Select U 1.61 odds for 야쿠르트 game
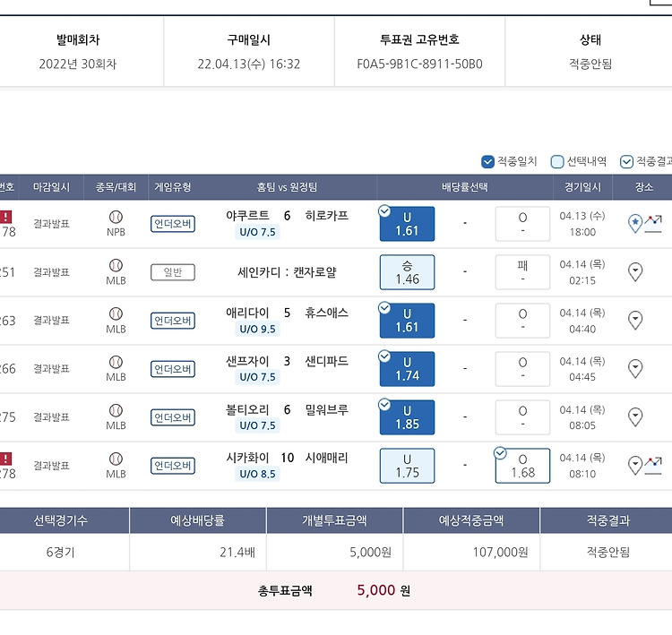 click(x=407, y=224)
